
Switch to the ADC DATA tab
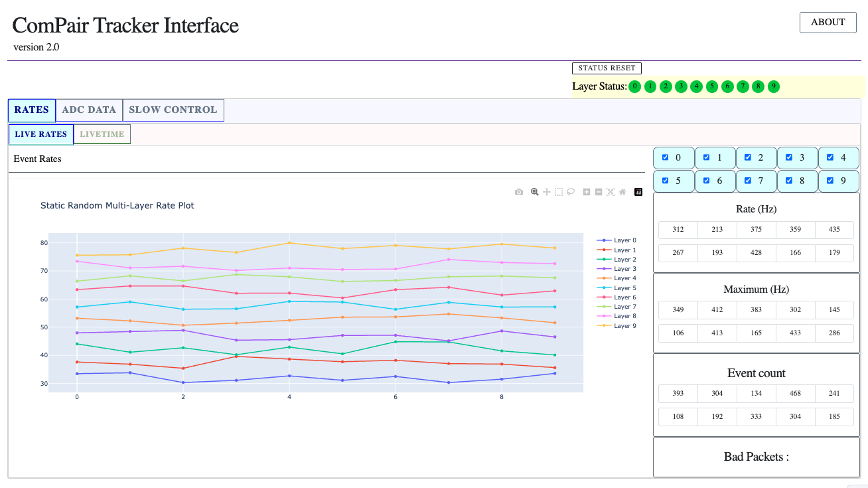point(89,110)
